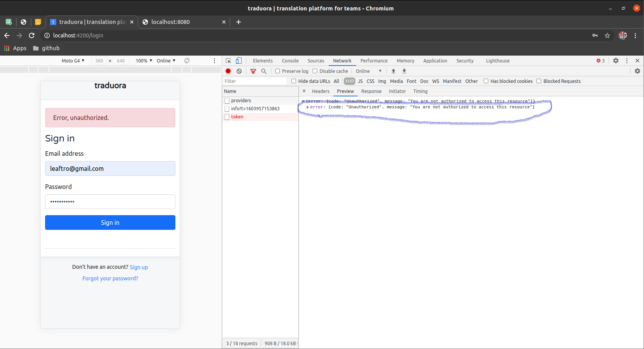Switch to the Elements tab
The height and width of the screenshot is (349, 644).
coord(263,61)
